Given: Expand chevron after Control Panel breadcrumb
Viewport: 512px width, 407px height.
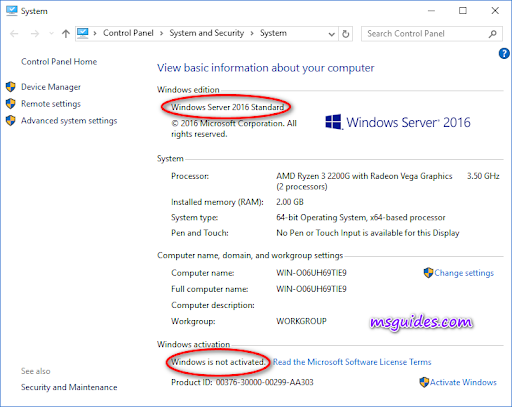Looking at the screenshot, I should point(161,33).
